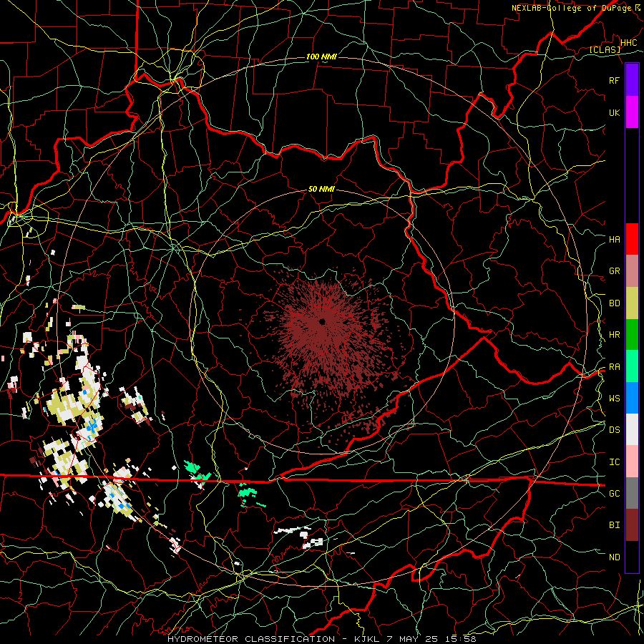Click the purple RF legend color swatch

click(x=632, y=80)
